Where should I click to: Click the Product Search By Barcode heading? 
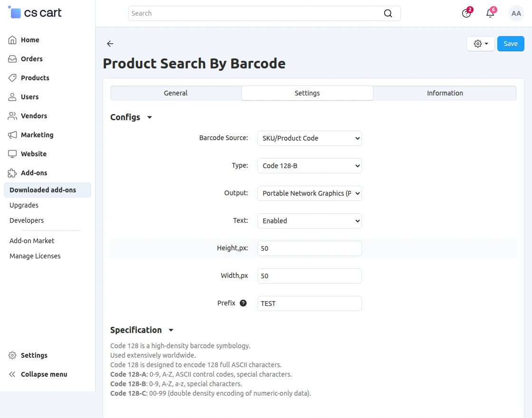pos(194,64)
